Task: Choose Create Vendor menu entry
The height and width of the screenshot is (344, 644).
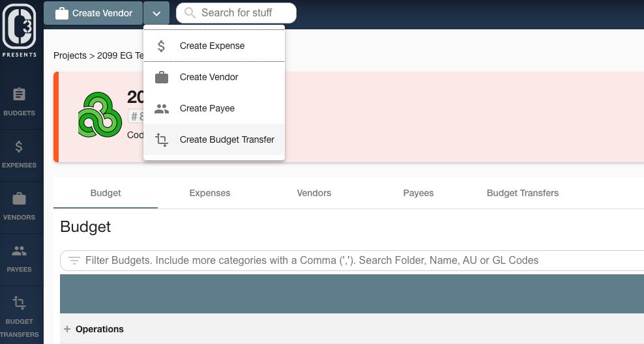Action: [214, 77]
